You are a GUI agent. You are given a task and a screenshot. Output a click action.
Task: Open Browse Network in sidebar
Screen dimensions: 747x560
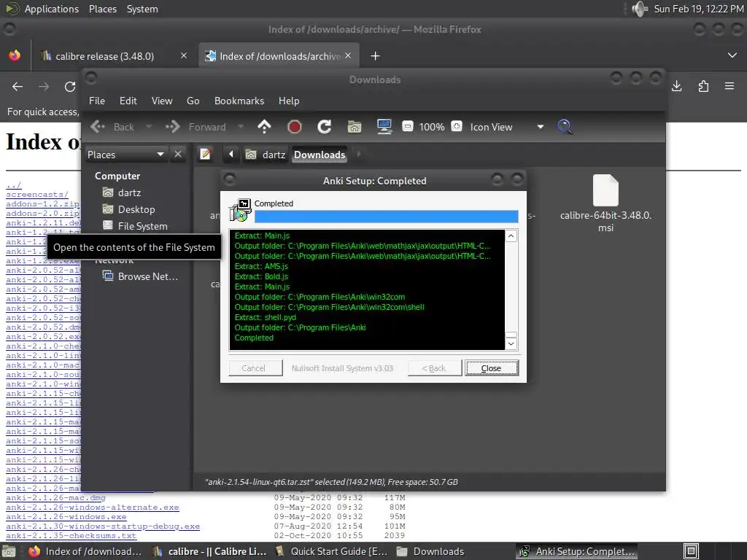pos(141,276)
